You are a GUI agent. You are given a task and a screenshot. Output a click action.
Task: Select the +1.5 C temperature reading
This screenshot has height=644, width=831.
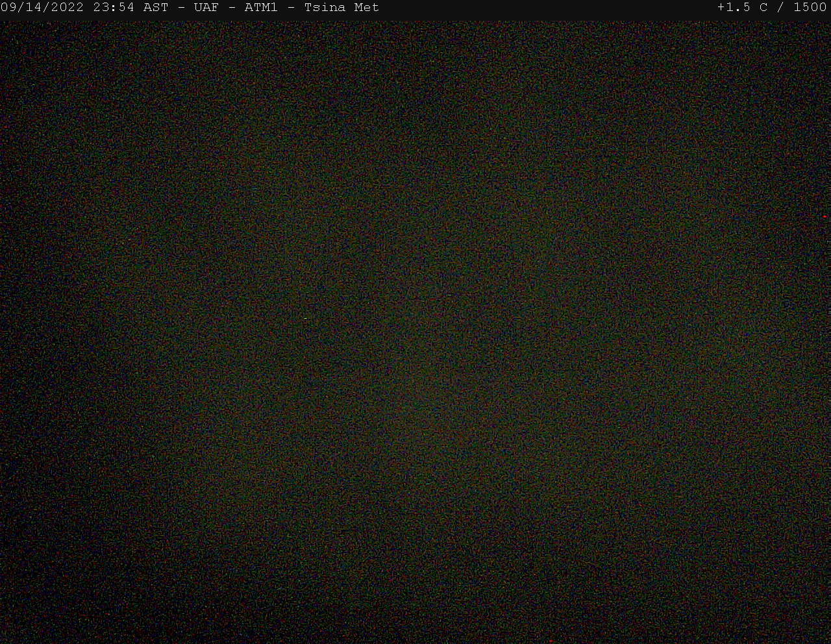point(743,8)
